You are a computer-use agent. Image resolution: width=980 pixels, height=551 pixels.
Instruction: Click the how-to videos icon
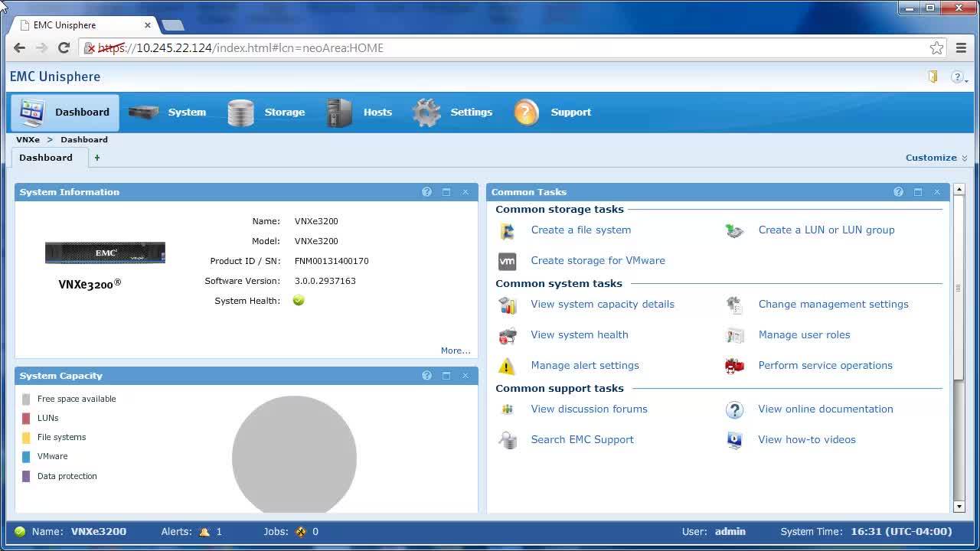[x=734, y=440]
